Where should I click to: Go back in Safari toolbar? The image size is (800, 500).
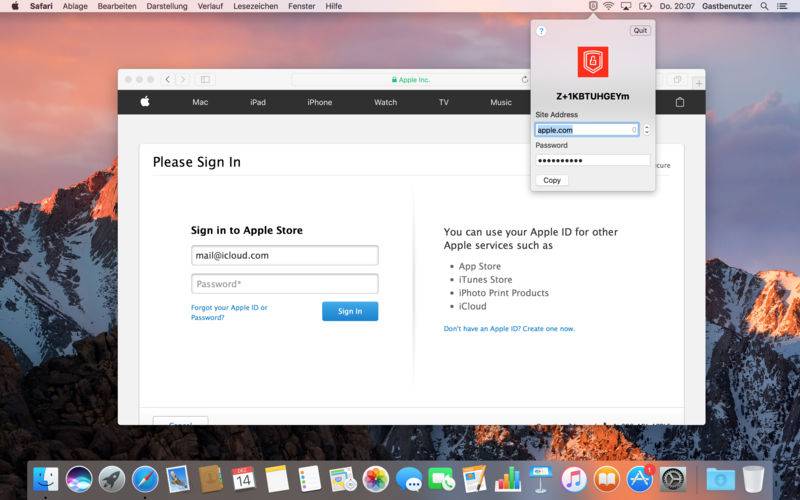167,80
